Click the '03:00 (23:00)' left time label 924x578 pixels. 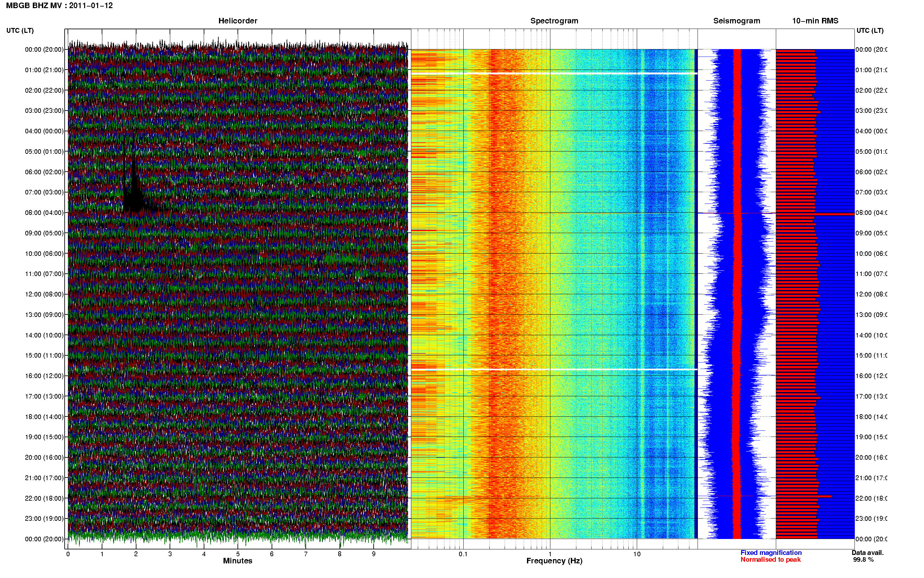click(44, 111)
